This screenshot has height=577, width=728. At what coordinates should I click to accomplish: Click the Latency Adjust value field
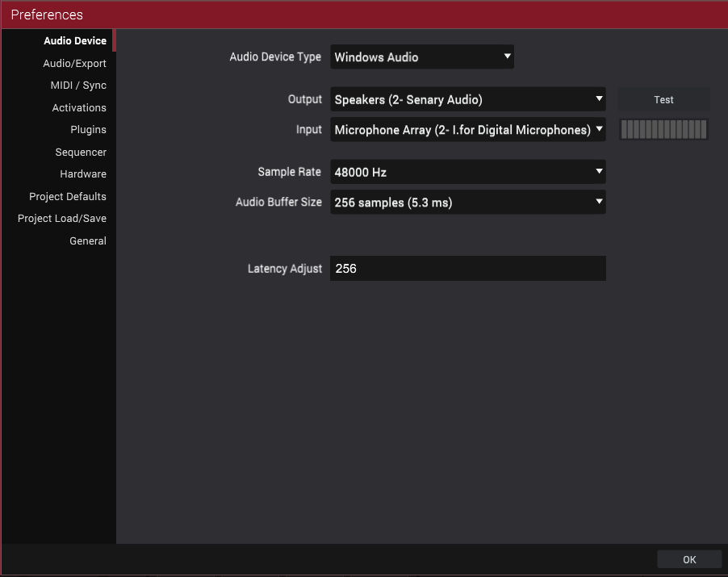[467, 268]
